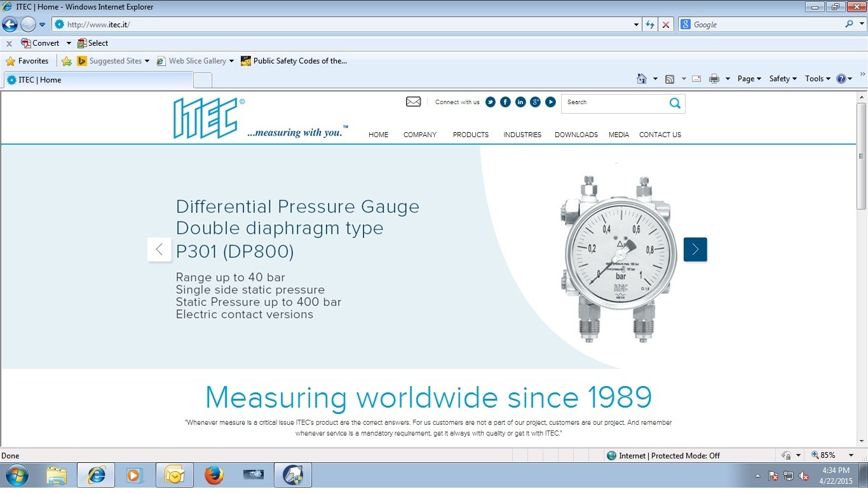
Task: Go to HOME in site navigation
Action: click(x=379, y=135)
